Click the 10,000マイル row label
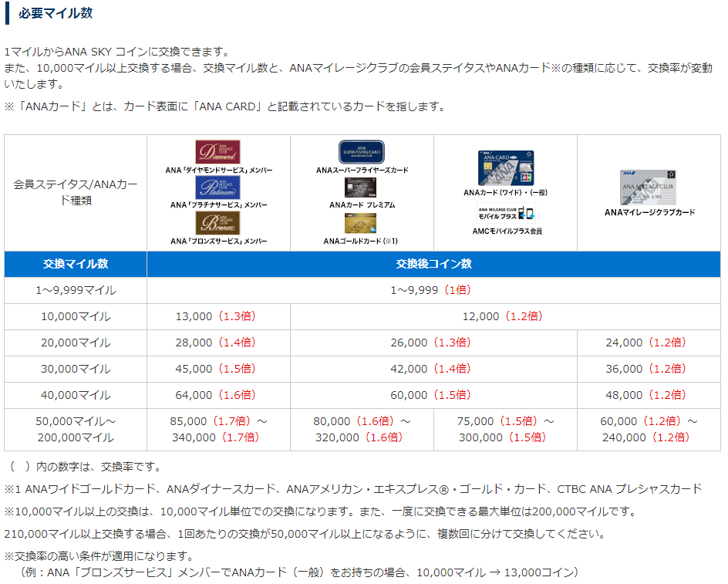Viewport: 728px width, 584px height. [x=76, y=317]
